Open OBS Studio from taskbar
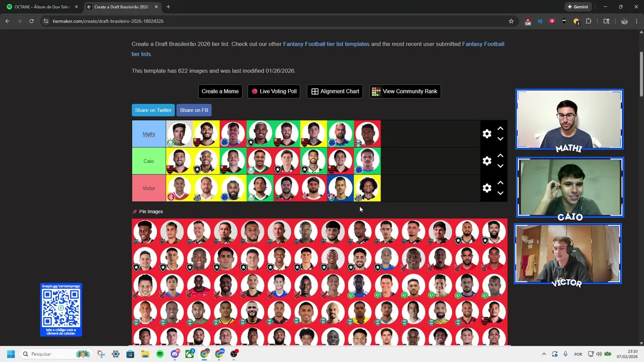The image size is (644, 362). (x=234, y=354)
